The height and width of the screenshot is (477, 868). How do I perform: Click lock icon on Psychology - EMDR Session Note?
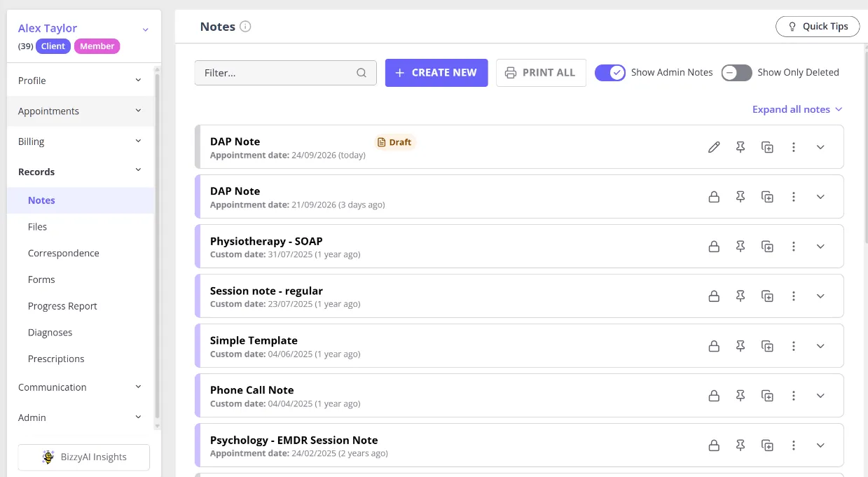click(714, 445)
